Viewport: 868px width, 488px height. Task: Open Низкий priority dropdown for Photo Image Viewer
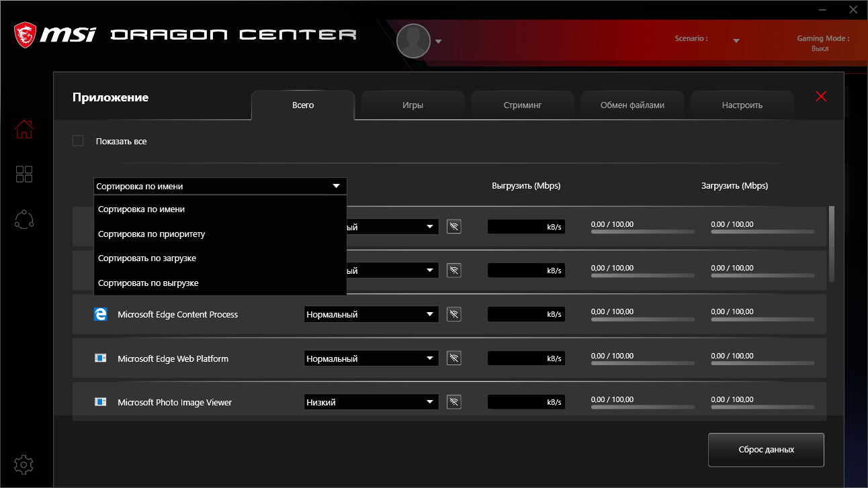(x=371, y=402)
